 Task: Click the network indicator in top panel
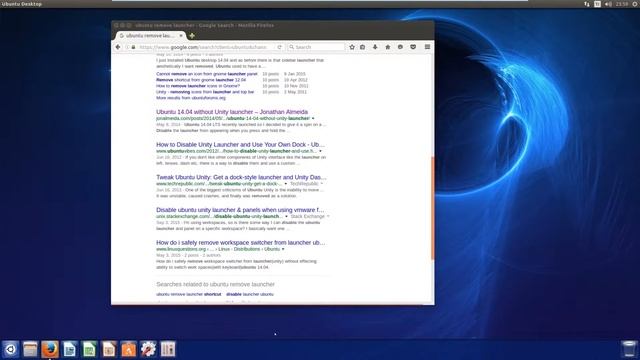tap(587, 4)
